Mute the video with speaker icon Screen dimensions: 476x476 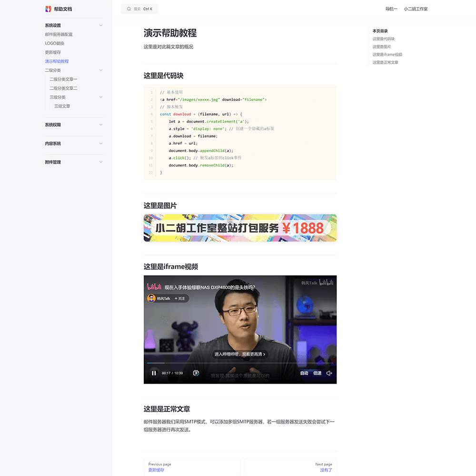(329, 373)
